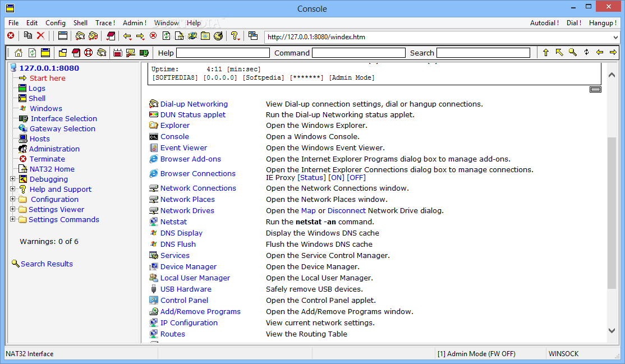Click the red notepad icon in second toolbar
This screenshot has height=364, width=625.
pyautogui.click(x=76, y=53)
